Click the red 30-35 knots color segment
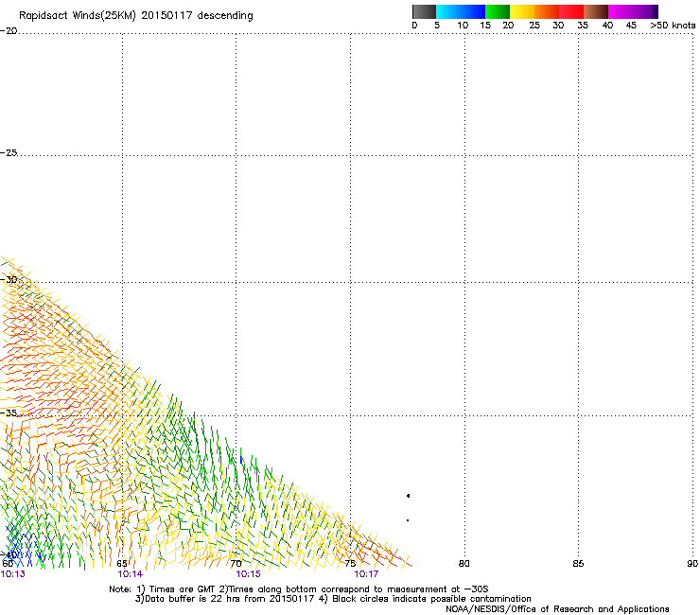The width and height of the screenshot is (700, 615). (571, 11)
